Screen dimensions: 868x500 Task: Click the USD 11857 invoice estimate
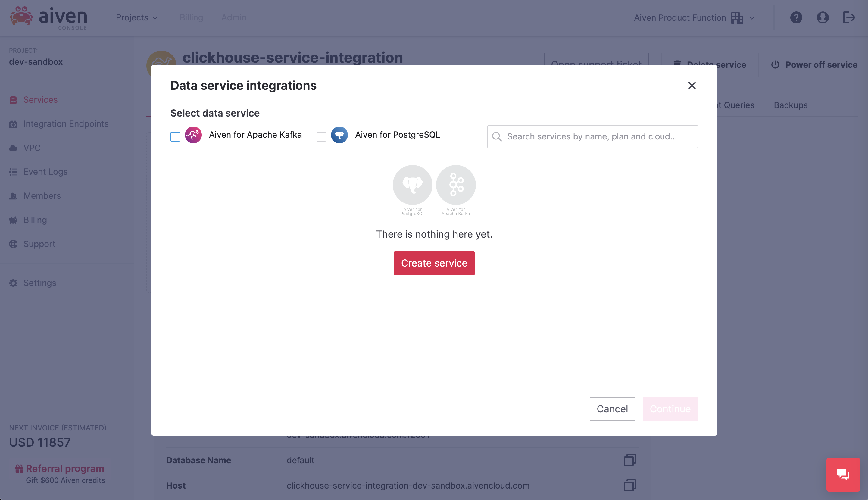pos(40,442)
